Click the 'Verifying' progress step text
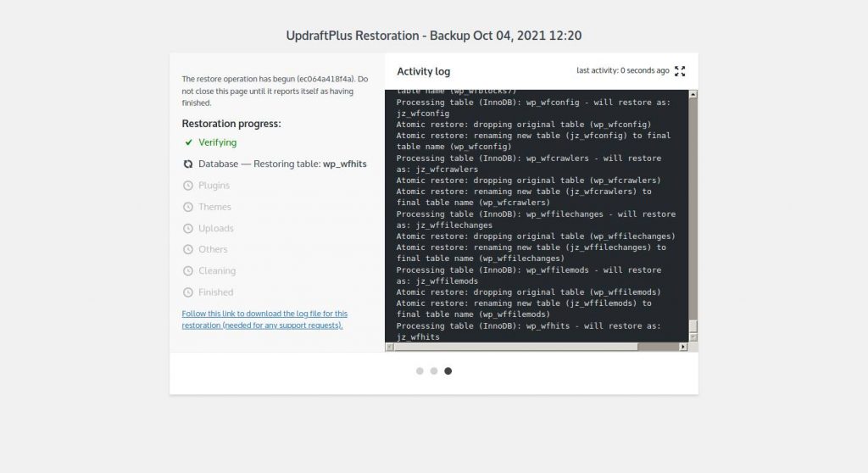868x473 pixels. pos(218,142)
